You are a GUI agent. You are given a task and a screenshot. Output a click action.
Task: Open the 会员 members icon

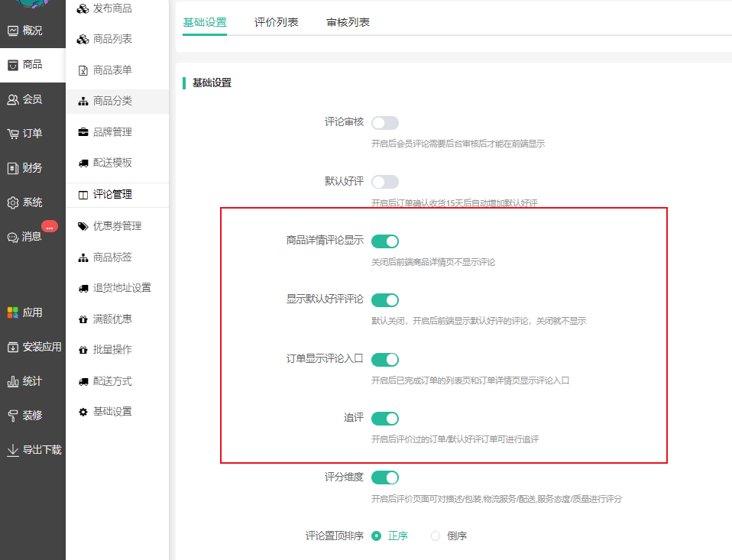click(13, 99)
